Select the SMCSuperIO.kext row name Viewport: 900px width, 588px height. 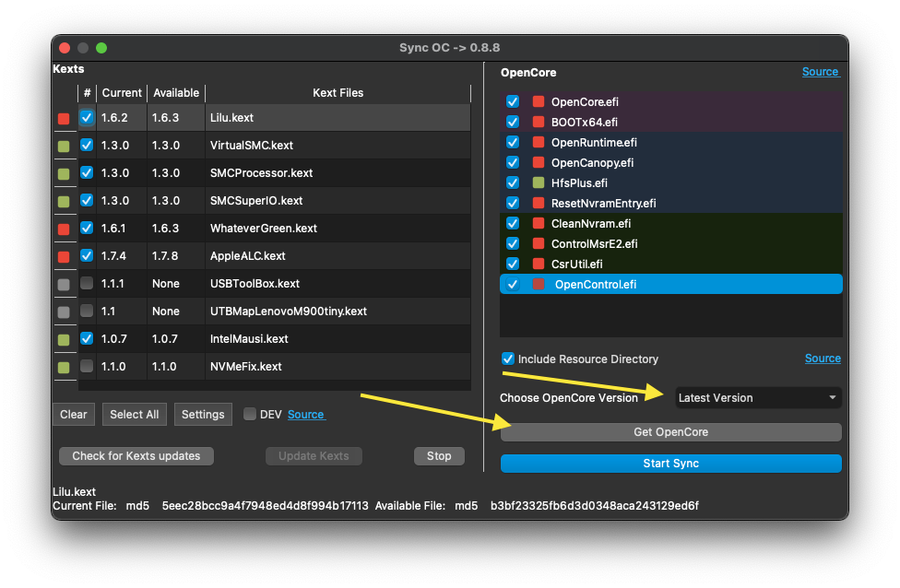coord(256,201)
